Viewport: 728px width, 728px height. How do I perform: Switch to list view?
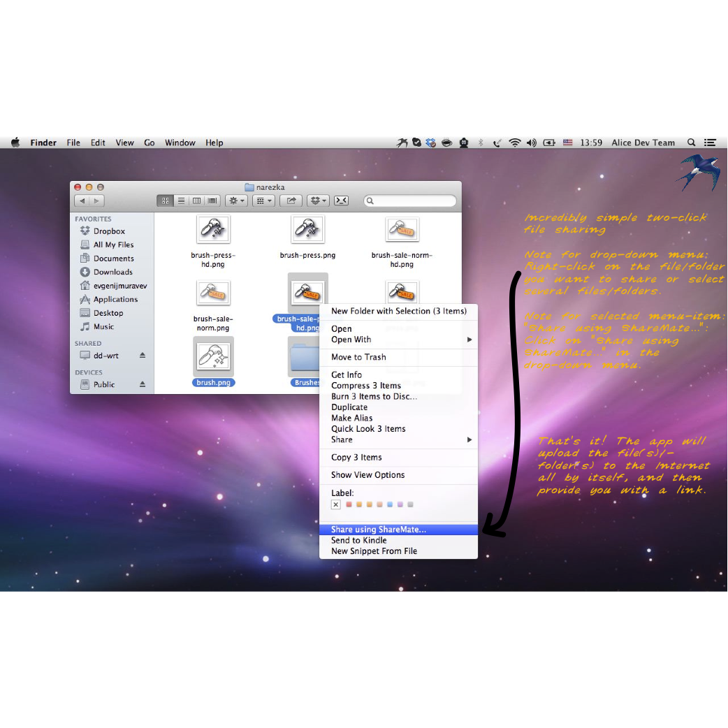181,201
